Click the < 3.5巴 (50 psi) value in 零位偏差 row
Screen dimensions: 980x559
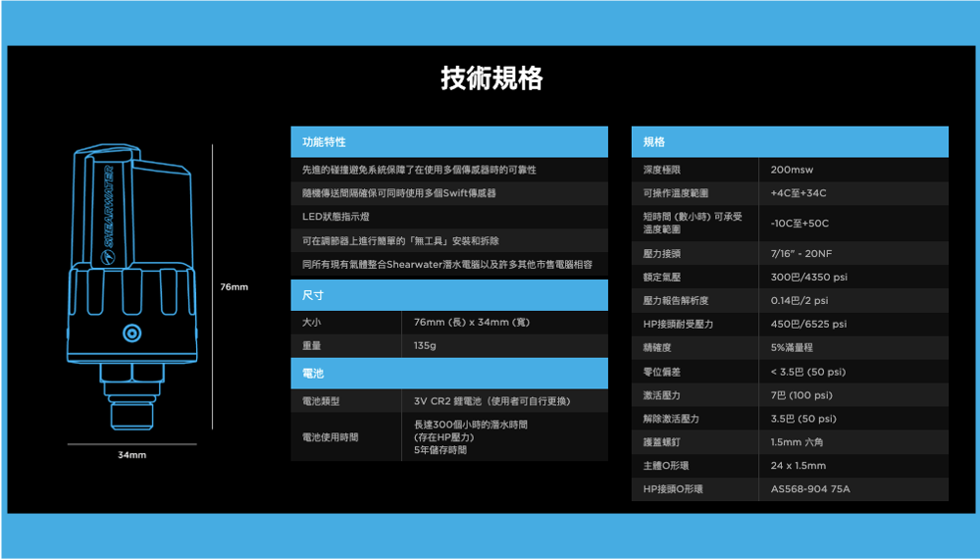pos(808,372)
